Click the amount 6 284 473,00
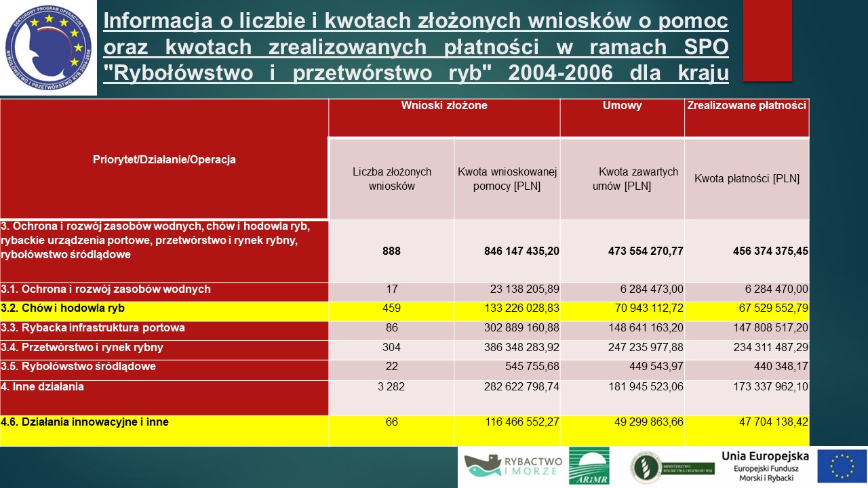The height and width of the screenshot is (488, 868). coord(652,289)
